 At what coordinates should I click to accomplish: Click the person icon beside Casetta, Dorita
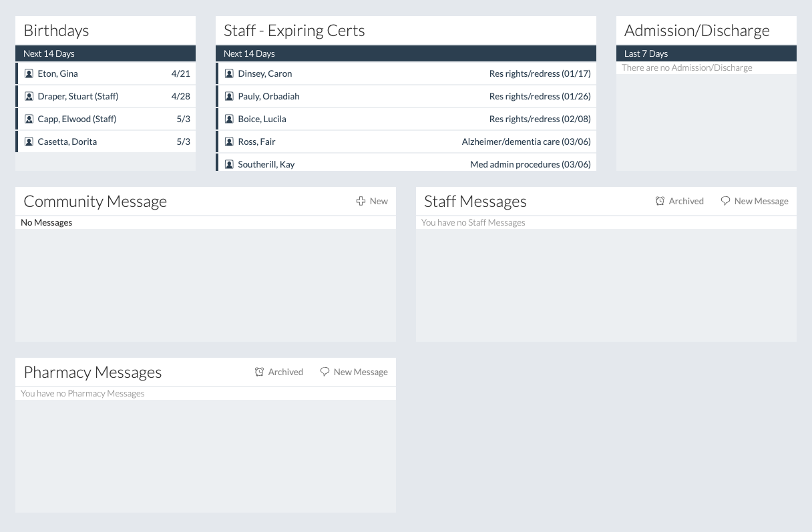click(29, 142)
